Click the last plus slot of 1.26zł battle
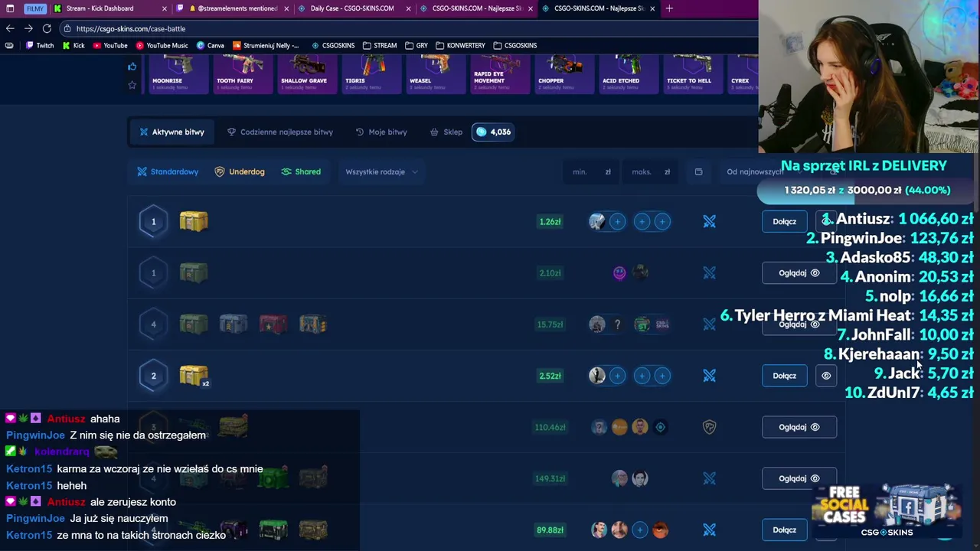Image resolution: width=980 pixels, height=551 pixels. click(x=661, y=222)
